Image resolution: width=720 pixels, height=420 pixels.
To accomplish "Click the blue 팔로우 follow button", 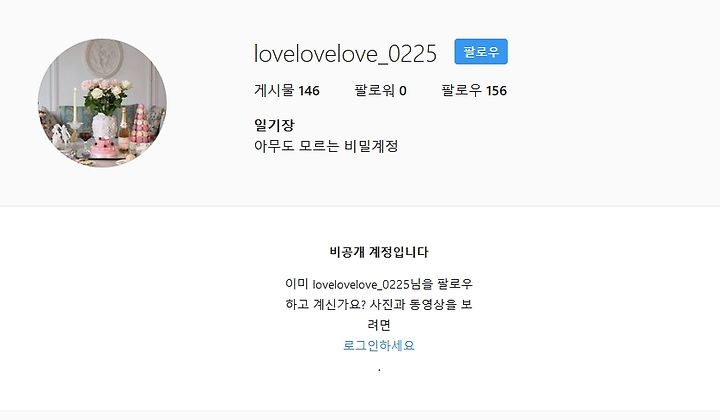I will pos(481,51).
